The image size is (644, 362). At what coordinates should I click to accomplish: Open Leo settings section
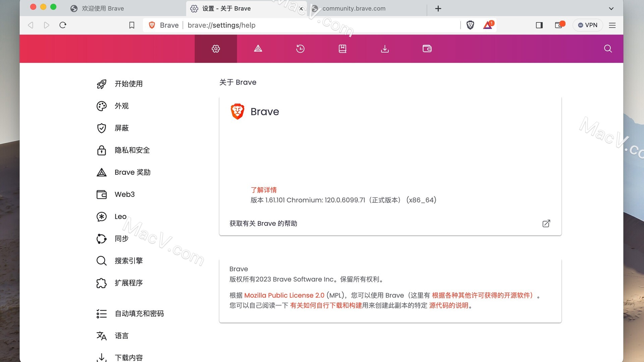coord(112,217)
